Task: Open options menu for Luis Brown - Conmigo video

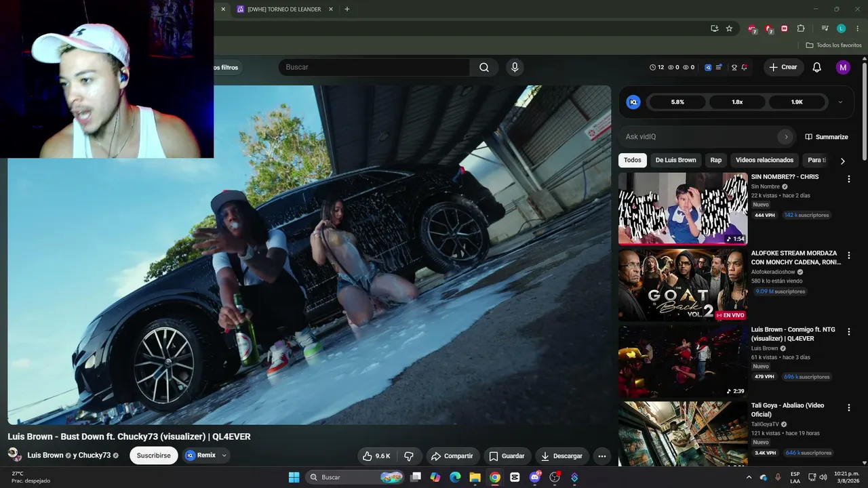Action: (x=848, y=332)
